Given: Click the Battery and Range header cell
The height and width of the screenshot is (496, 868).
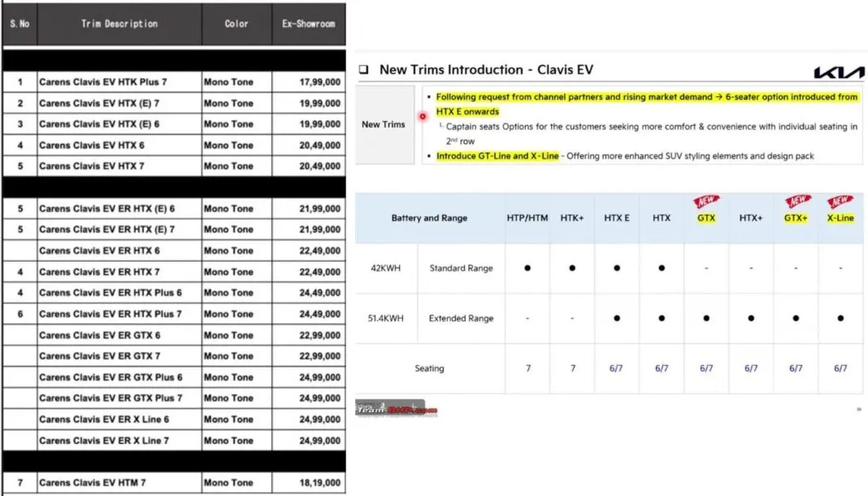Looking at the screenshot, I should [x=429, y=218].
